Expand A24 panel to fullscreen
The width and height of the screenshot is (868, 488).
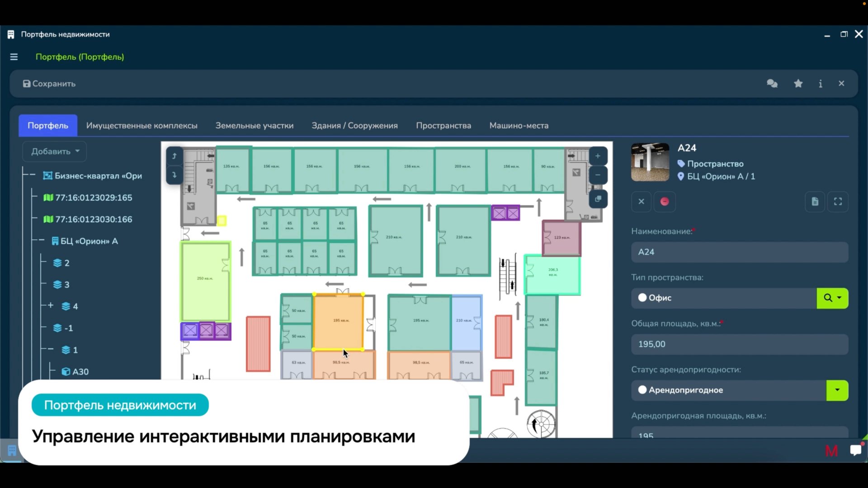click(x=838, y=202)
